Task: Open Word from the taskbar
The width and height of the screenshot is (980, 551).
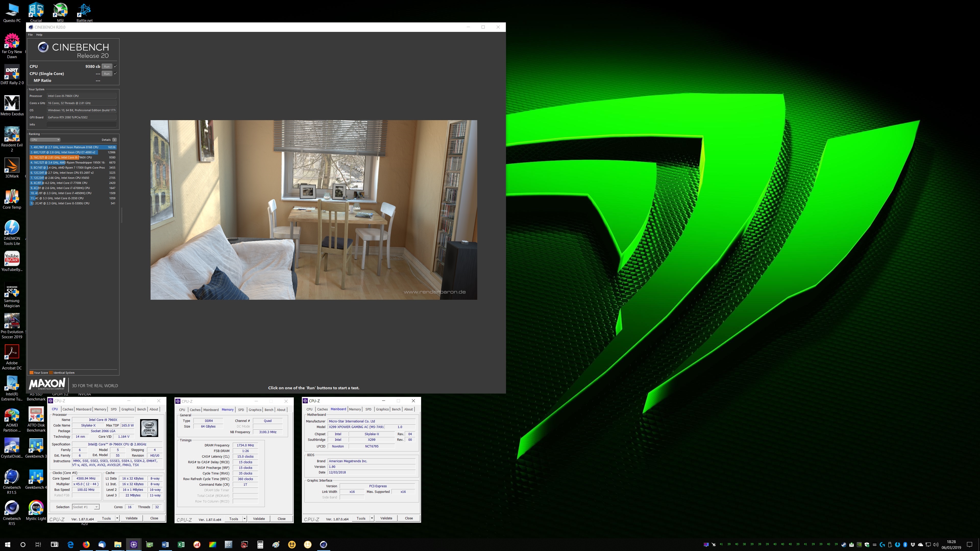Action: 165,545
